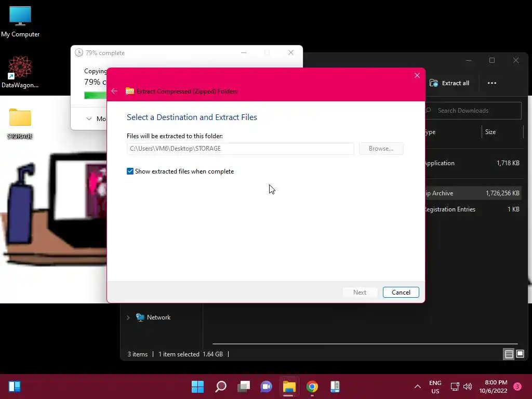Open DataWagon desktop shortcut
This screenshot has width=532, height=399.
coord(20,72)
